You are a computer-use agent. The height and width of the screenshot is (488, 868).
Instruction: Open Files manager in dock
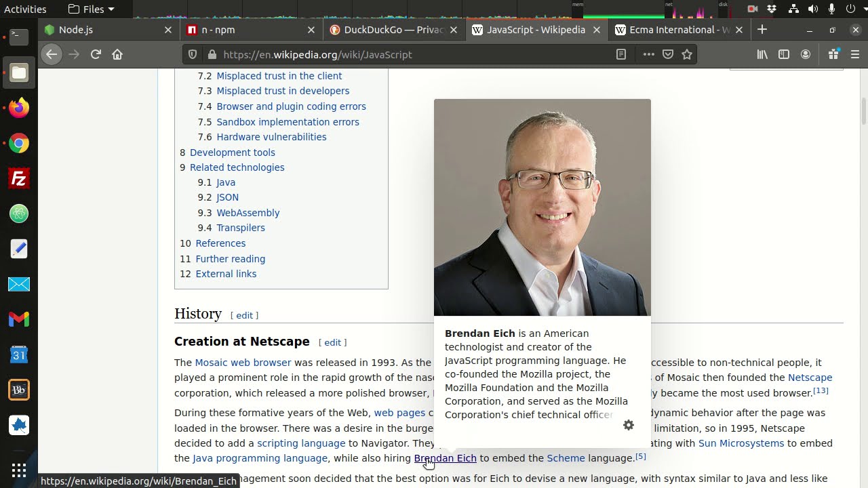pyautogui.click(x=19, y=73)
